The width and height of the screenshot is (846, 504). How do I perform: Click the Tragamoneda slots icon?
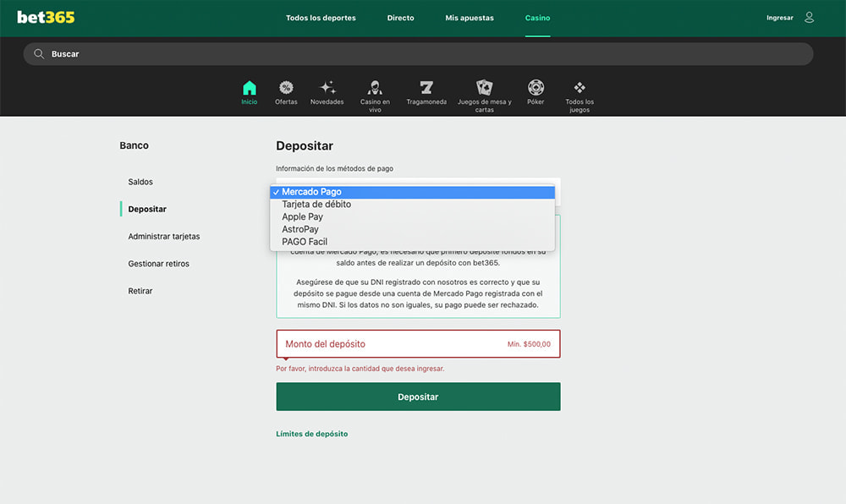[x=426, y=88]
